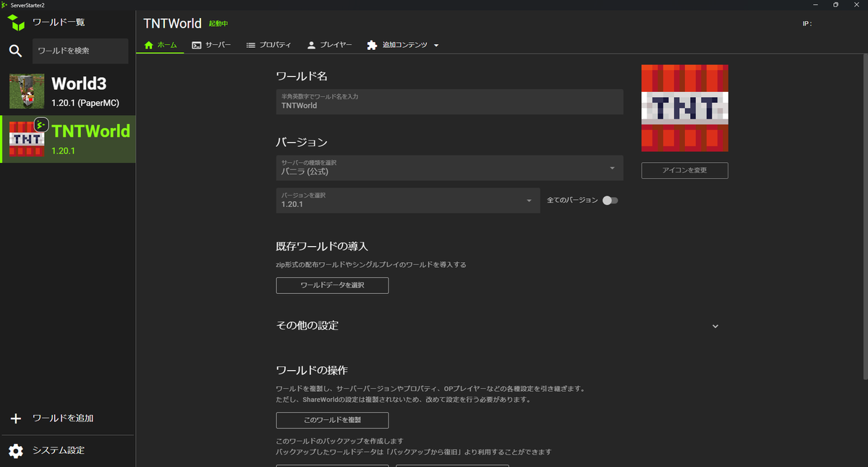Screen dimensions: 868x467
Task: Click the IP: label at top right
Action: (807, 24)
